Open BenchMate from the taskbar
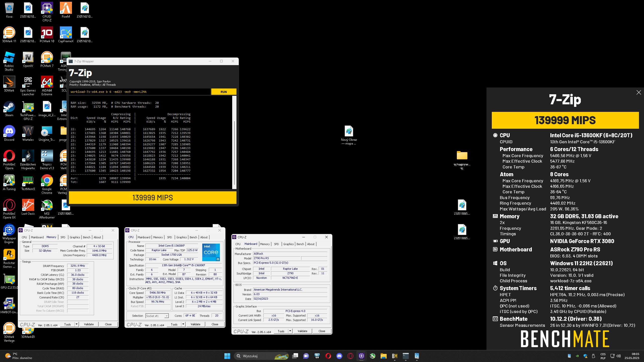644x362 pixels. (394, 356)
